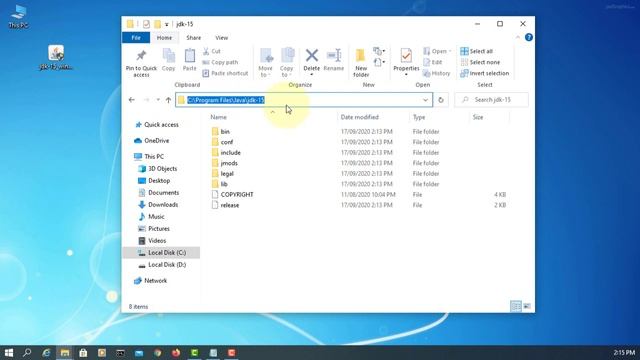
Task: Switch to the Home ribbon tab
Action: [164, 38]
